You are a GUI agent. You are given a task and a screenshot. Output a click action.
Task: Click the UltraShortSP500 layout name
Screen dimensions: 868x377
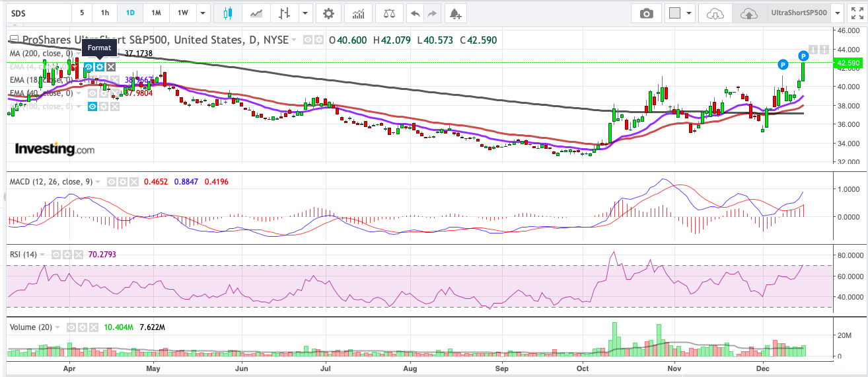pyautogui.click(x=799, y=13)
